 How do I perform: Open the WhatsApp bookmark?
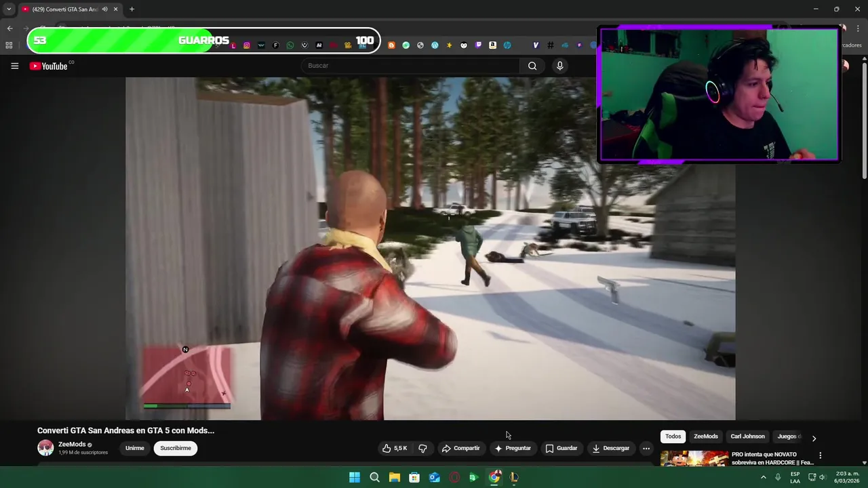pos(290,45)
